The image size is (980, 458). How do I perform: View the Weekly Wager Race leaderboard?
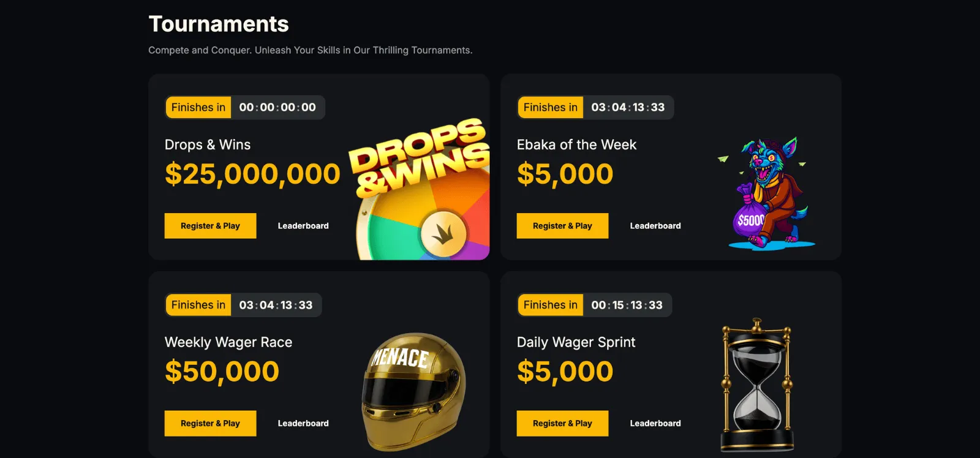coord(303,424)
